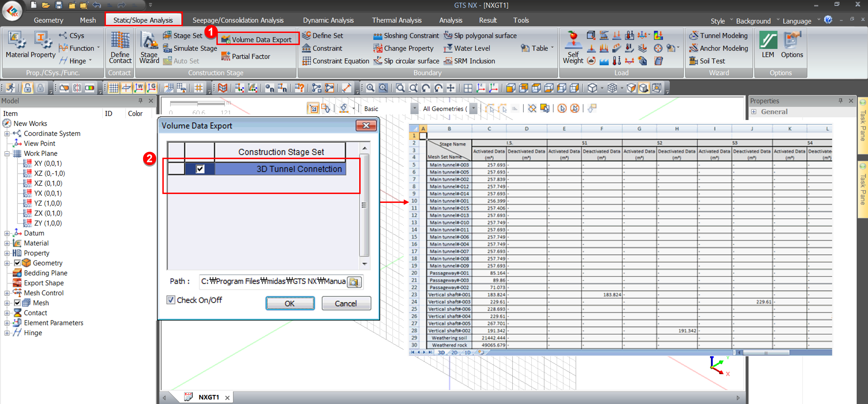Open Dynamic Analysis tab
Image resolution: width=868 pixels, height=404 pixels.
(328, 20)
